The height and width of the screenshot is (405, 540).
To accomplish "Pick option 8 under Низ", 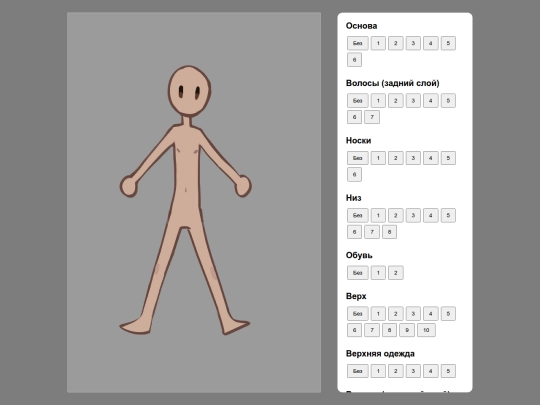I will click(x=390, y=232).
